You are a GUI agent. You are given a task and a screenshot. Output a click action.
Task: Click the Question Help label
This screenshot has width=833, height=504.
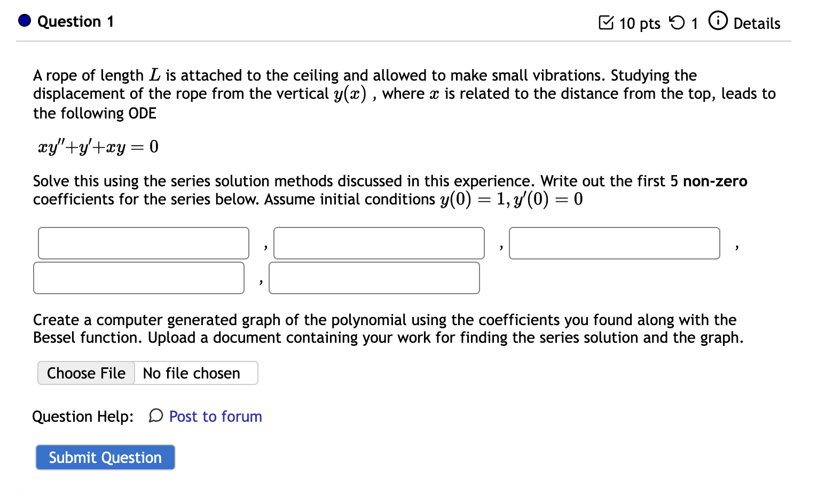click(83, 416)
